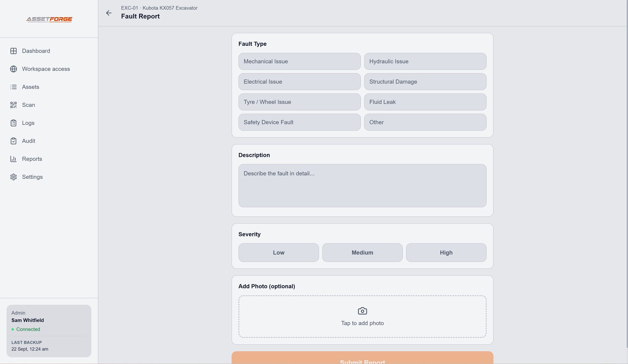Screen dimensions: 628x364
Task: Choose Structural Damage fault type
Action: point(425,82)
